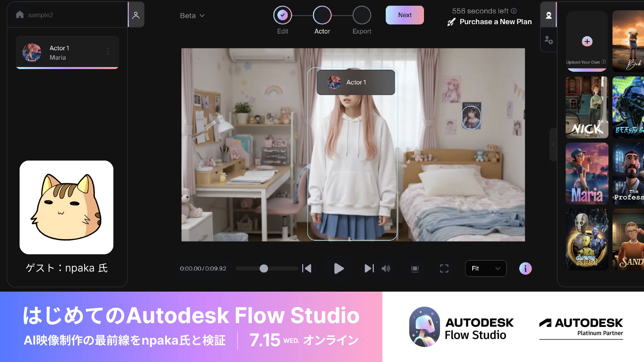Expand the Beta dropdown
This screenshot has width=644, height=362.
(x=192, y=15)
